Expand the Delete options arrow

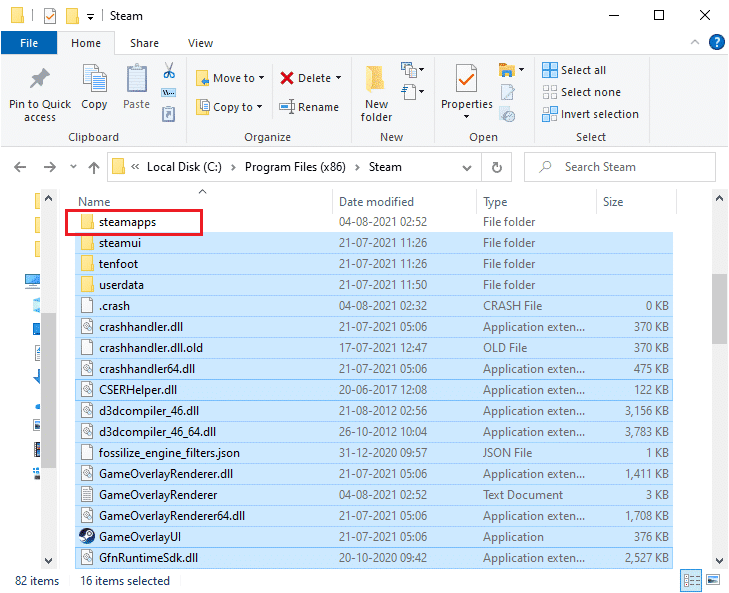point(338,78)
